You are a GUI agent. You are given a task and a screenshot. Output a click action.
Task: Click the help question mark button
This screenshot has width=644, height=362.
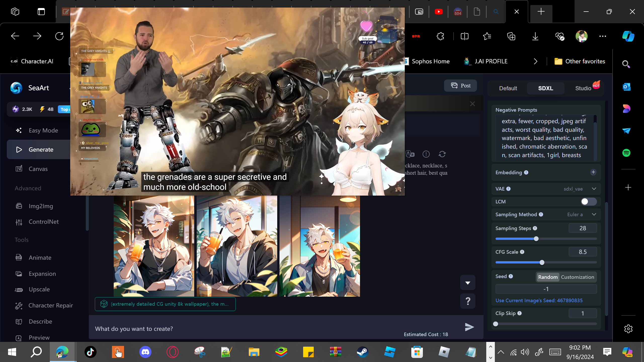coord(468,301)
